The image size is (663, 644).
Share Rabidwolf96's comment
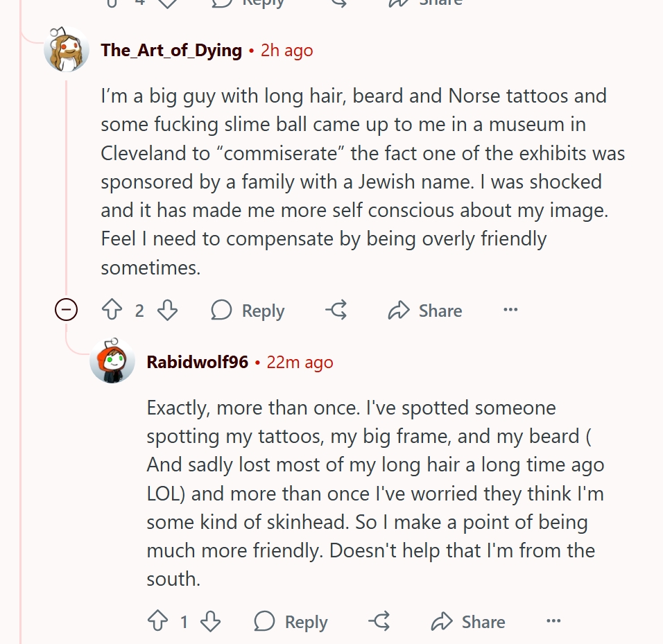469,622
